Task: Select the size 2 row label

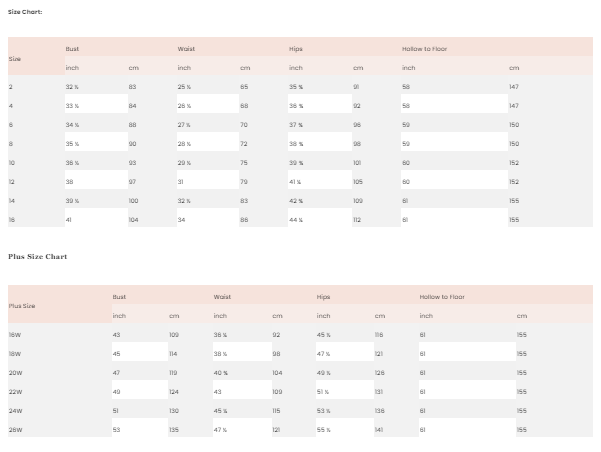Action: [11, 87]
